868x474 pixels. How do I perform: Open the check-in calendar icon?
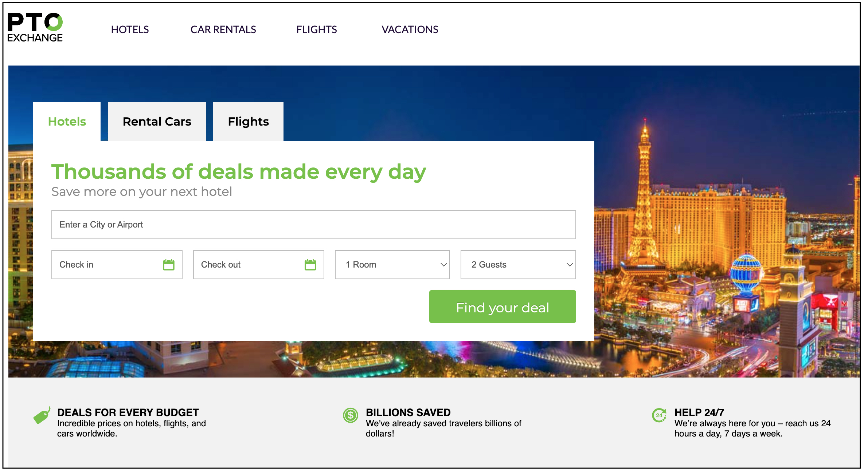(169, 265)
